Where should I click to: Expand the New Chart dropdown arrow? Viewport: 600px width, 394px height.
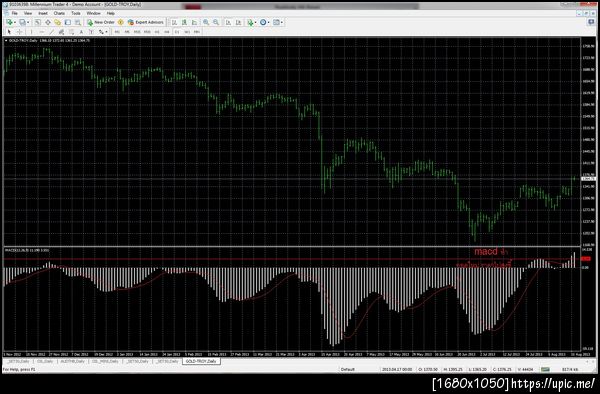pos(15,23)
